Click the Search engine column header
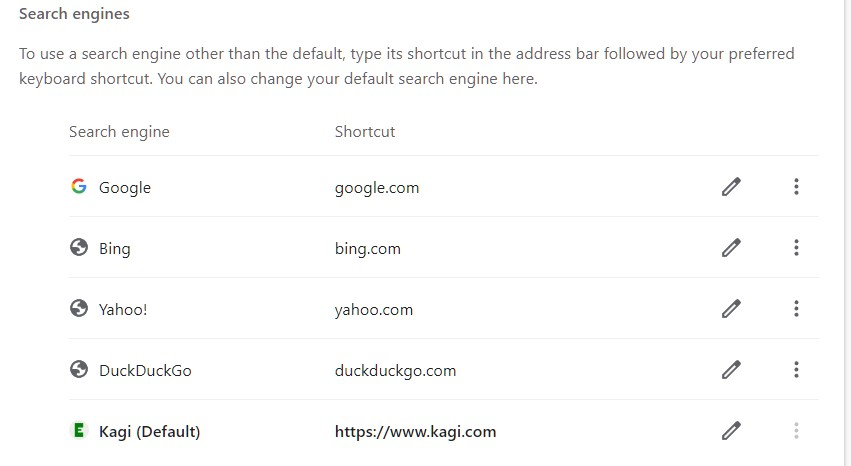 pos(119,132)
